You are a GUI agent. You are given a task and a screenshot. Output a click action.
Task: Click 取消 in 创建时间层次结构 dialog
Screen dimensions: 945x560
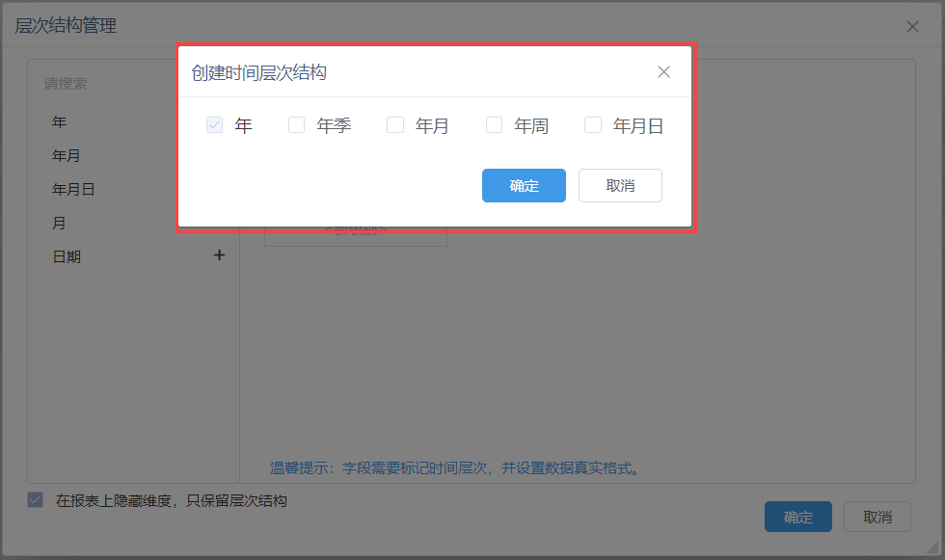pyautogui.click(x=620, y=185)
